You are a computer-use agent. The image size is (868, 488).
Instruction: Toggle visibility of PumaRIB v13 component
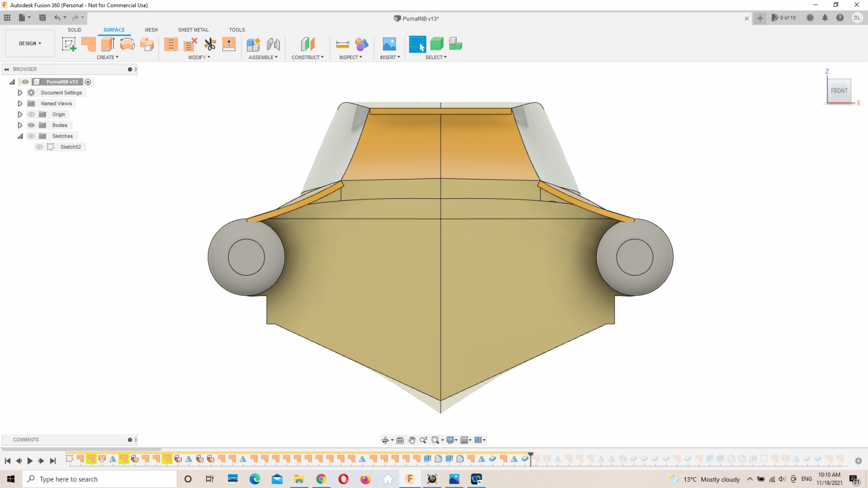pyautogui.click(x=25, y=82)
